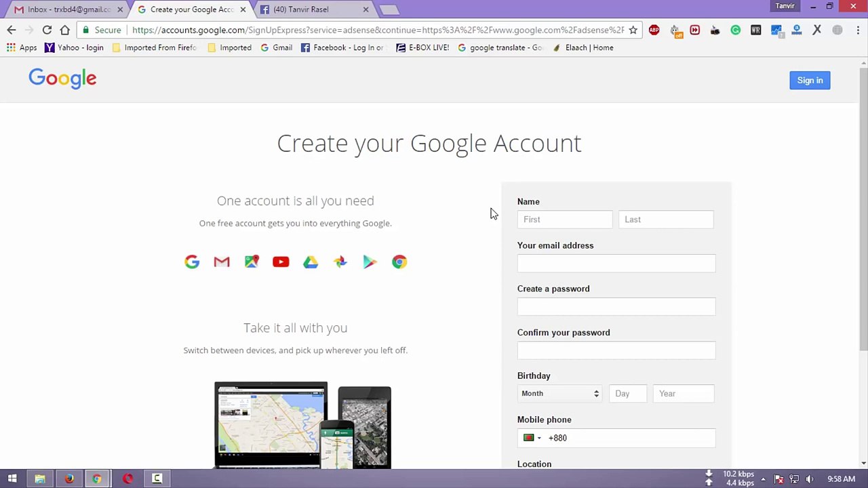Screen dimensions: 868x488
Task: Open the Yahoo - login bookmark
Action: pos(74,47)
